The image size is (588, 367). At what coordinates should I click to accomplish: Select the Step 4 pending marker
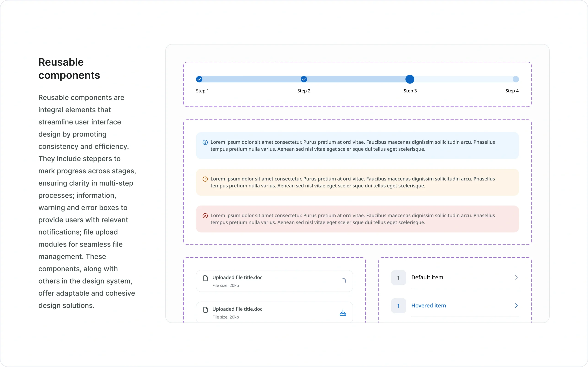tap(516, 79)
